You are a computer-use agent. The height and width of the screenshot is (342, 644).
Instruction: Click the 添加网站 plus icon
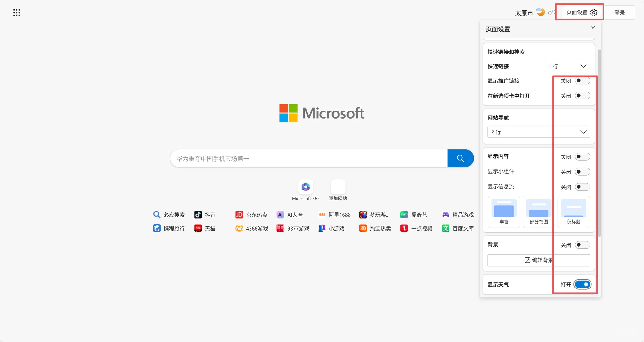pos(337,187)
